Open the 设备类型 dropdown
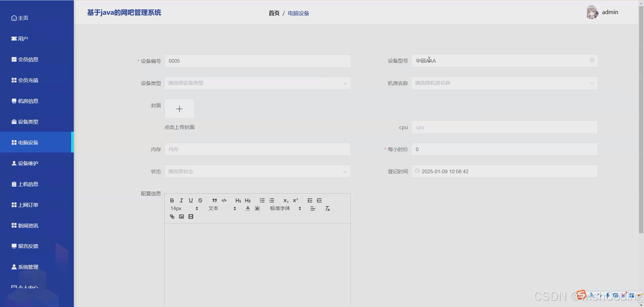644x307 pixels. click(257, 83)
